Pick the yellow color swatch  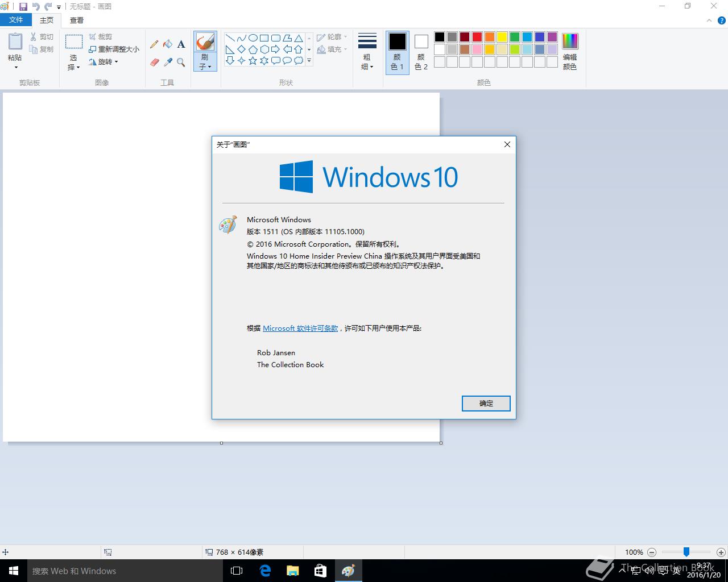point(502,37)
